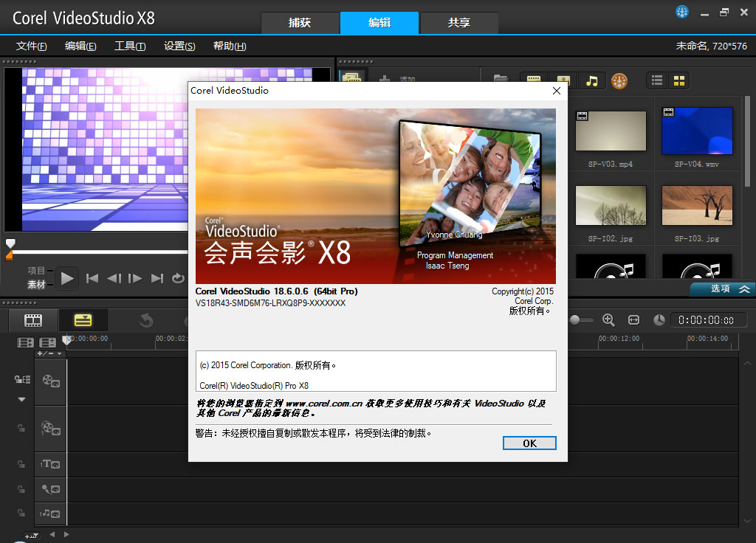Open Track Manager (show all visible tracks) icon
756x543 pixels.
26,342
